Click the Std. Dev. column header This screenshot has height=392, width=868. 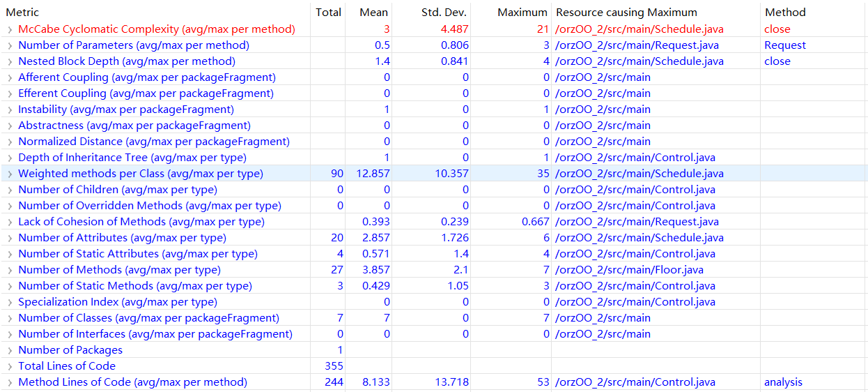coord(444,13)
